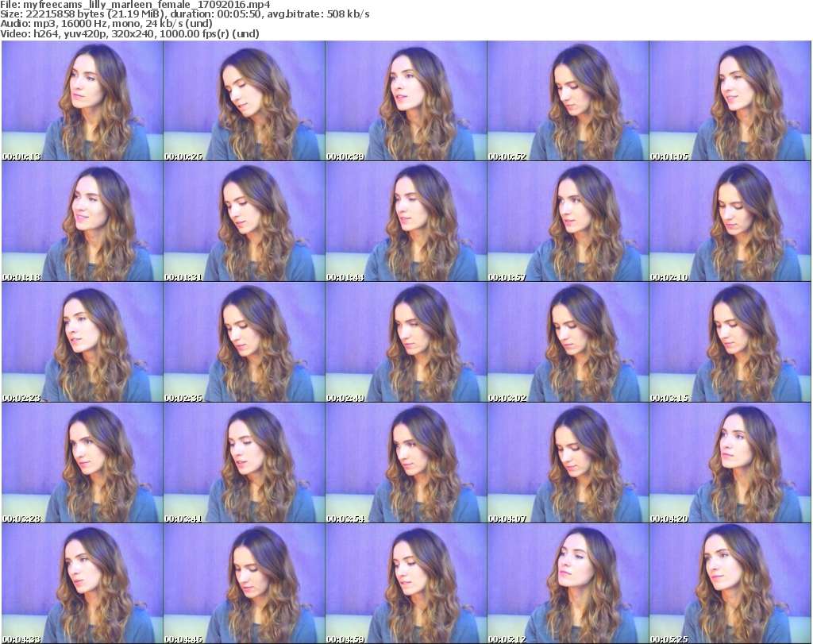Click the 'Video: h264, yuv420p' info line

point(129,33)
